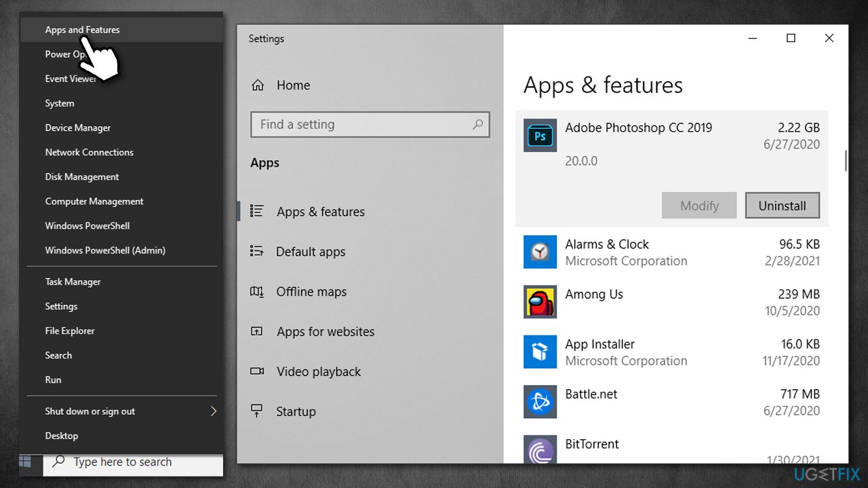868x488 pixels.
Task: Open Shut down or sign out entry
Action: pyautogui.click(x=121, y=411)
